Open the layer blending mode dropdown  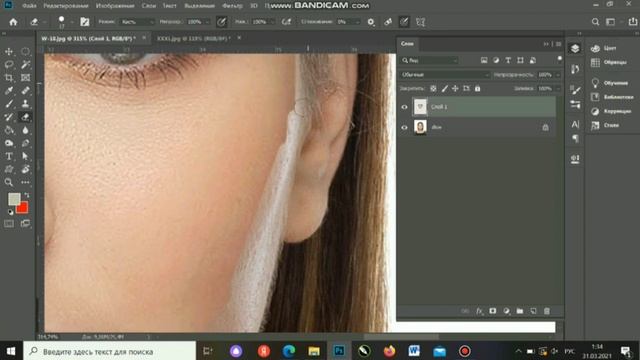point(444,75)
